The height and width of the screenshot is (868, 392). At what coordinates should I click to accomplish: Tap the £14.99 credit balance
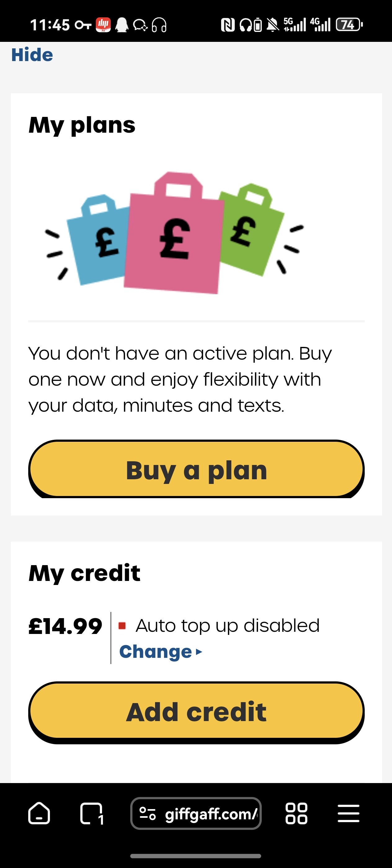point(65,627)
